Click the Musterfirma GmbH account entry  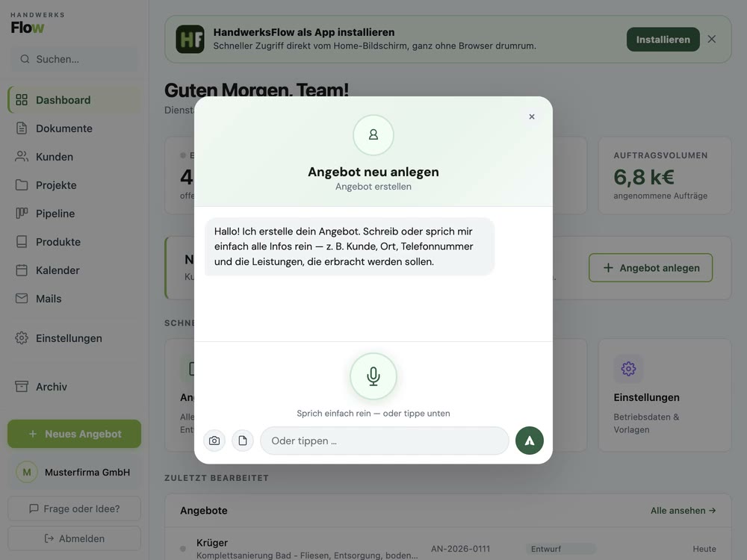coord(74,473)
